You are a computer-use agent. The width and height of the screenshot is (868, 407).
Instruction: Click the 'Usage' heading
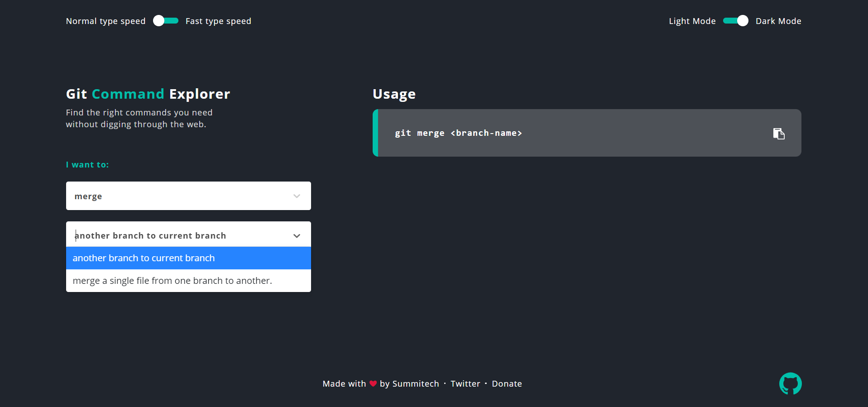pyautogui.click(x=394, y=94)
